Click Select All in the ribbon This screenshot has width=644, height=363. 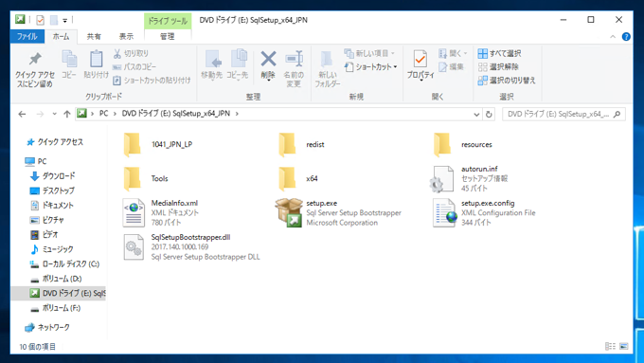point(499,53)
